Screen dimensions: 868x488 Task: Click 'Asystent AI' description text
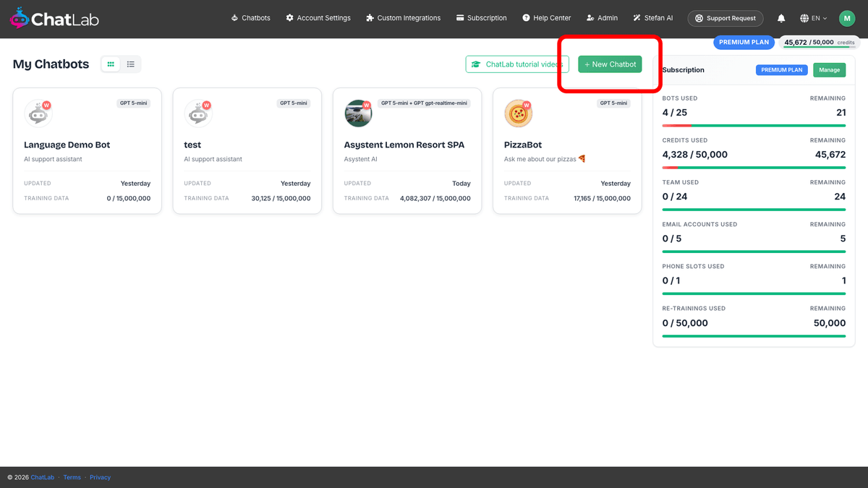361,159
